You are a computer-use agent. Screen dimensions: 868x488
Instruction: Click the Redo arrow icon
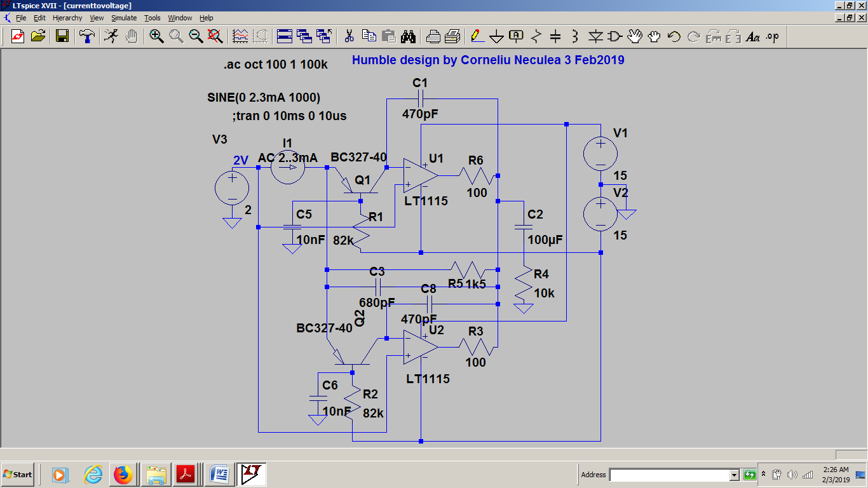click(694, 36)
